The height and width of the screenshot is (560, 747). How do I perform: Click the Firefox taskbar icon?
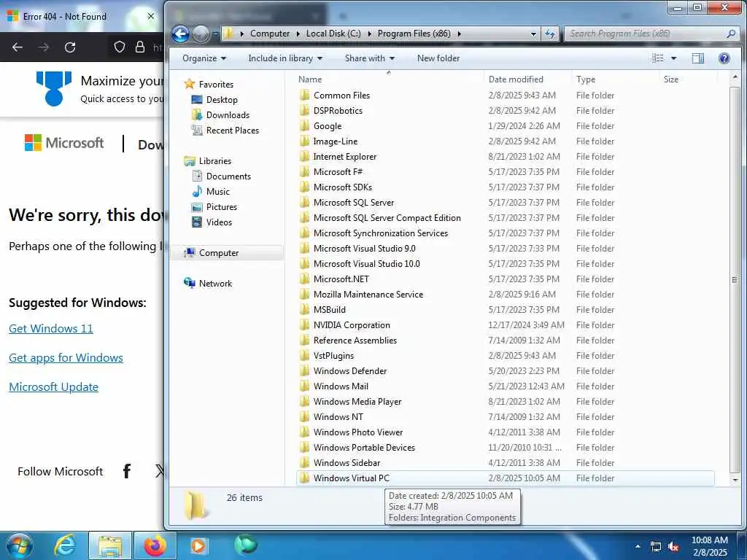tap(155, 545)
